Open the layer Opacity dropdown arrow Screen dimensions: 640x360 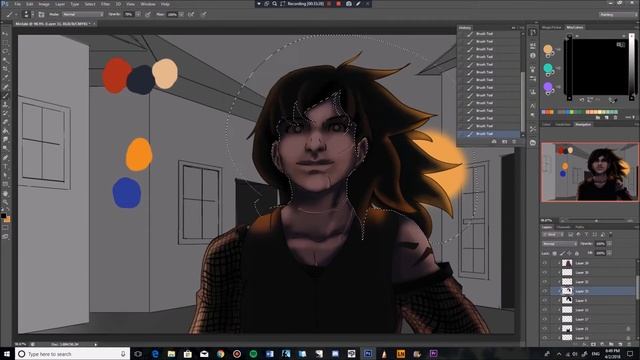click(x=609, y=244)
